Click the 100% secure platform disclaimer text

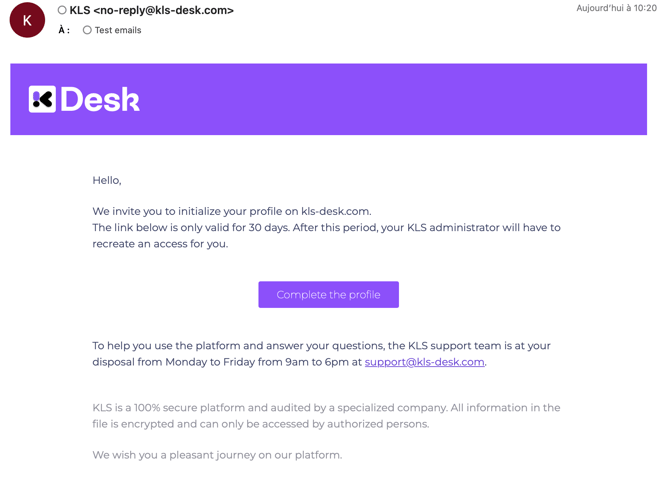326,416
